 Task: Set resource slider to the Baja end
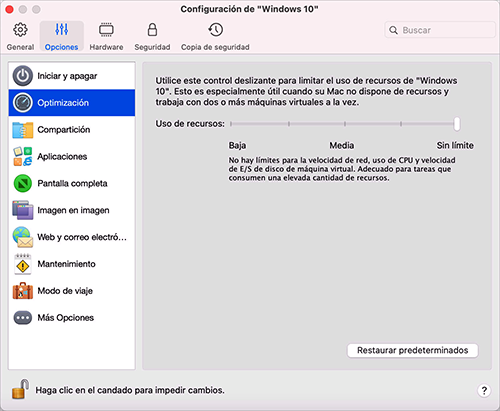[231, 124]
